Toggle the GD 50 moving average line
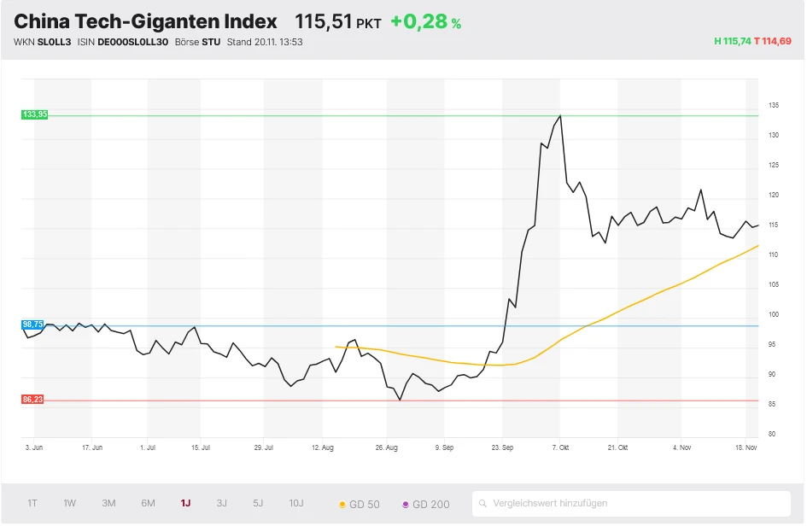This screenshot has height=532, width=807. (362, 504)
